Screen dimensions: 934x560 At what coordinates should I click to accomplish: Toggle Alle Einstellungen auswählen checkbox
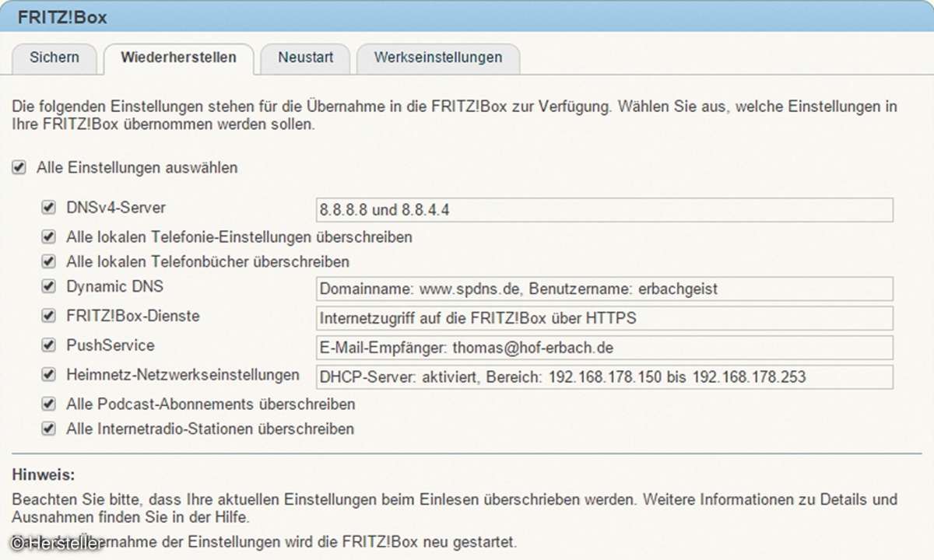point(19,167)
